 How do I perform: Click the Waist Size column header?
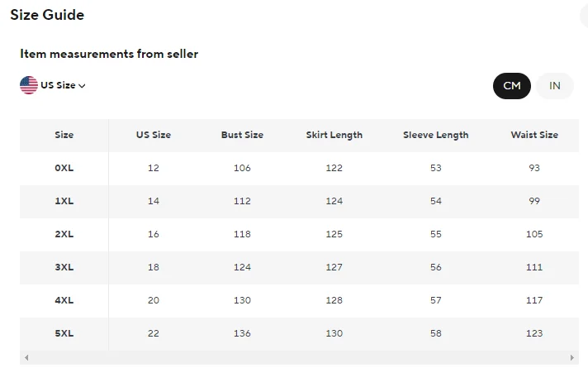pos(534,135)
